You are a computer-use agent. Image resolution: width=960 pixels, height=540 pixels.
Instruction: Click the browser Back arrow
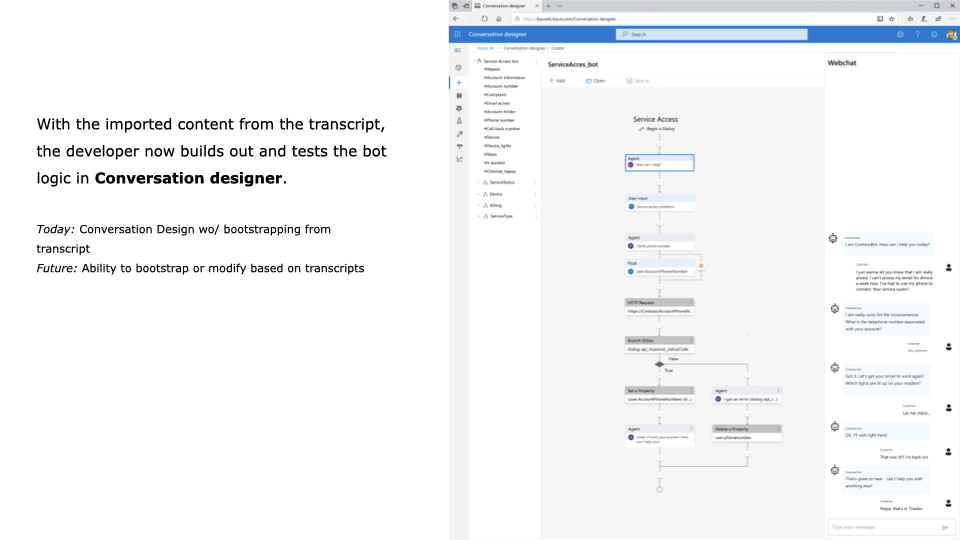(x=456, y=19)
